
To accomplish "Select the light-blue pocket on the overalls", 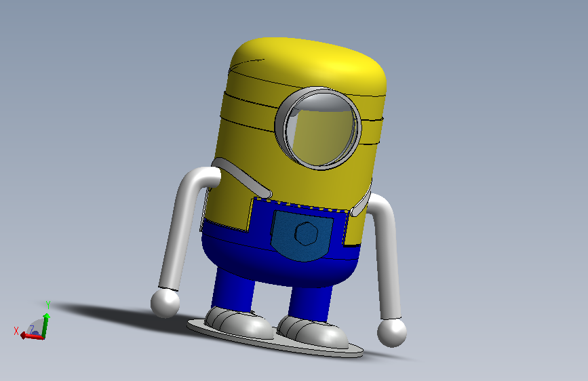I will [302, 235].
